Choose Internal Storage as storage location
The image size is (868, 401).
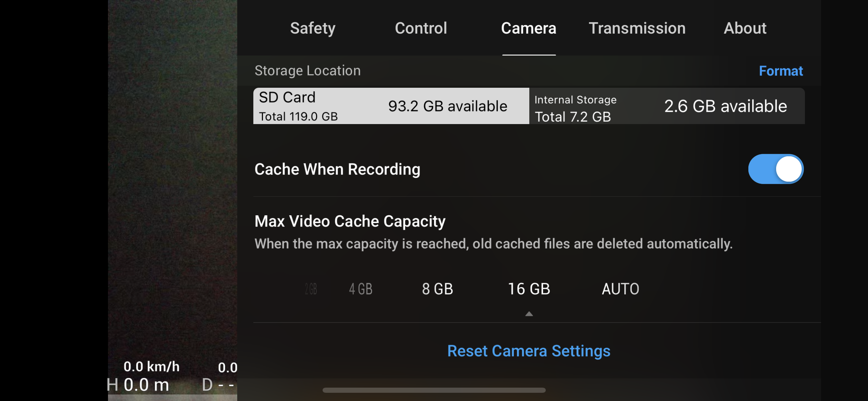[667, 106]
